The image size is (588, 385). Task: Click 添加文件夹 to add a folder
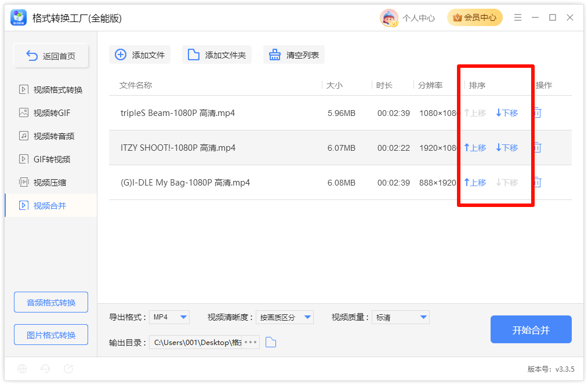(x=217, y=55)
